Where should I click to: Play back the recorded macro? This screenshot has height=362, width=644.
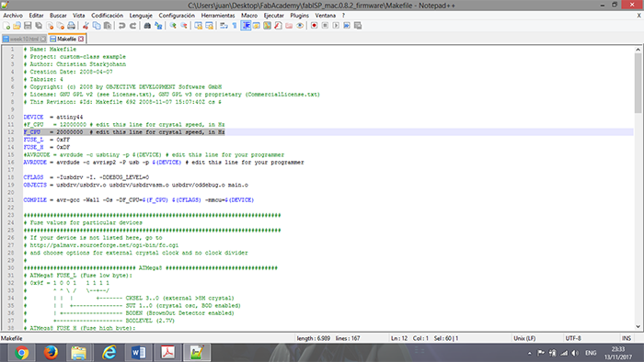point(336,26)
